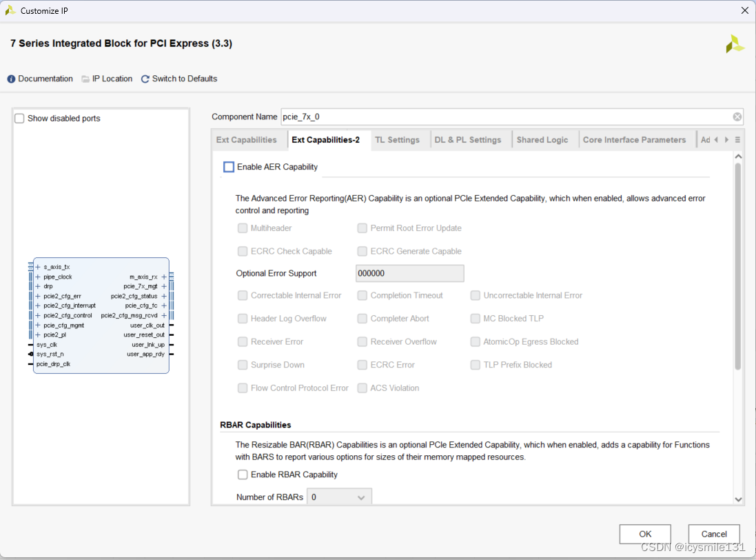
Task: Click the scrollbar down arrow
Action: 738,500
